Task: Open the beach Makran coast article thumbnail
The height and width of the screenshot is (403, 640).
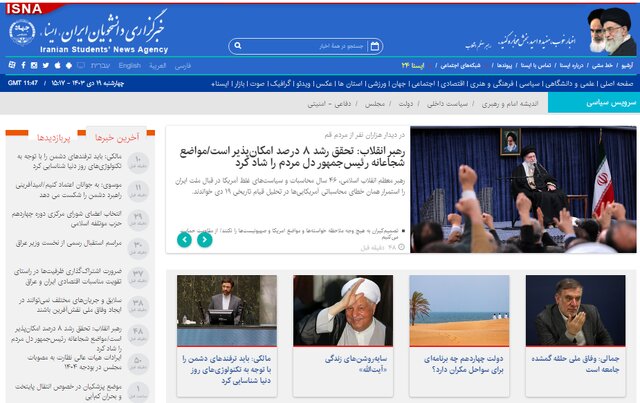Action: tap(459, 310)
